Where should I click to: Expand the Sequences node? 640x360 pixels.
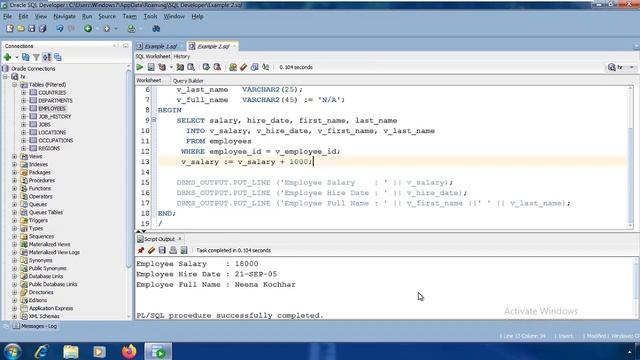tap(15, 237)
